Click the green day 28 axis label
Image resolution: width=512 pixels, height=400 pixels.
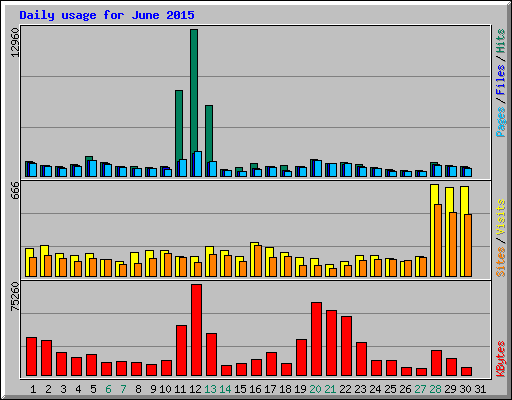point(435,389)
